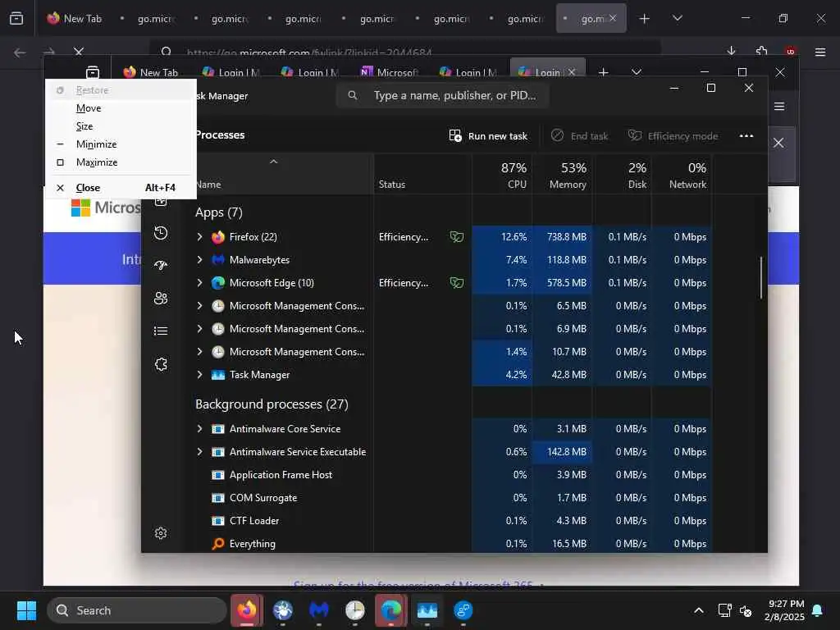The height and width of the screenshot is (630, 840).
Task: Switch to New Tab in Edge window
Action: 151,72
